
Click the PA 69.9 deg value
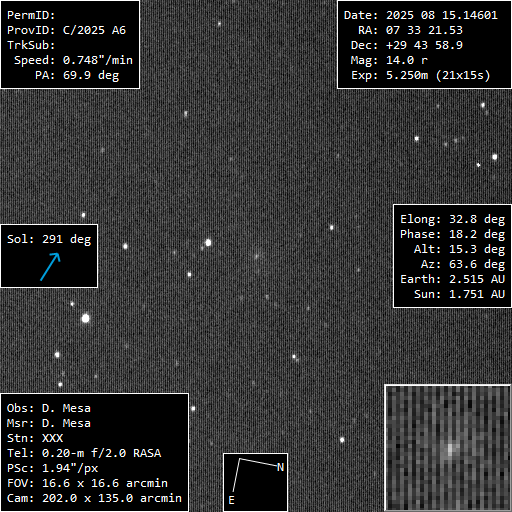(91, 75)
